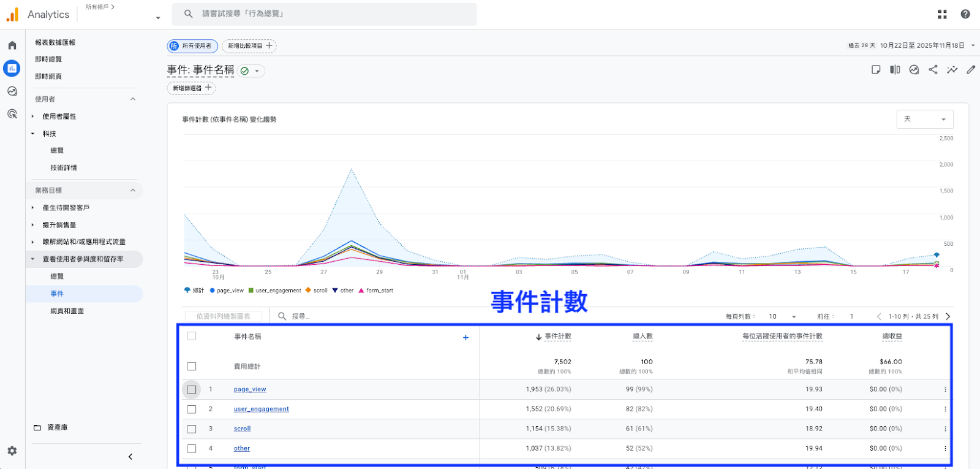This screenshot has width=980, height=469.
Task: Click the Google Analytics logo
Action: 12,15
